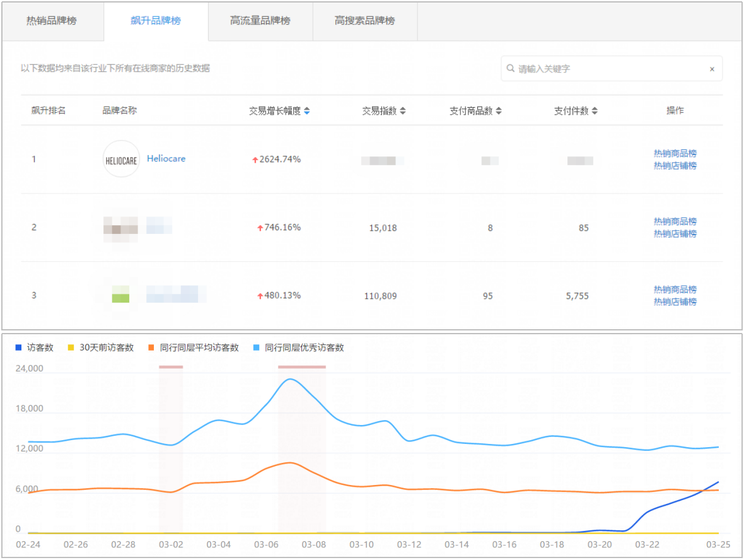Screen dimensions: 744x560
Task: Select the 高搜索品牌榜 tab
Action: (x=364, y=21)
